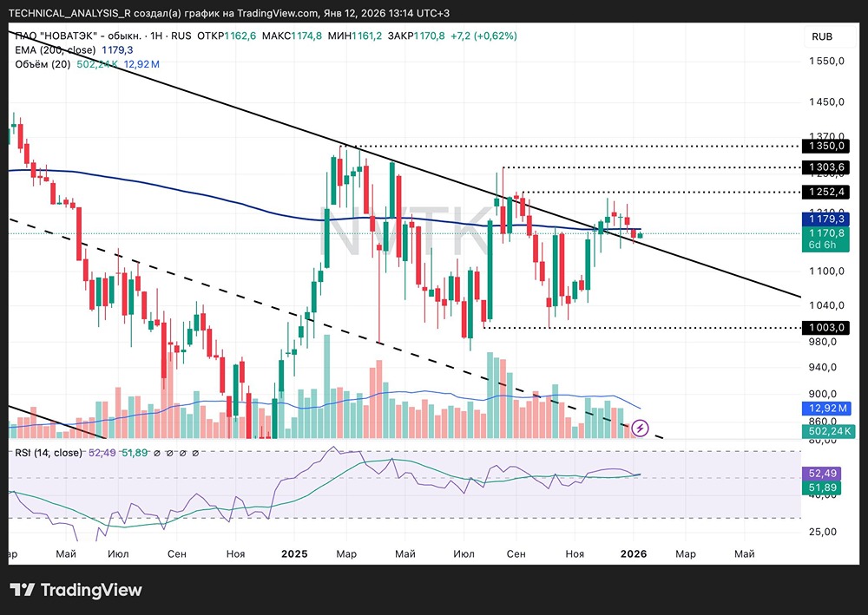Click the 1040,0 price axis tick
This screenshot has width=868, height=615.
click(826, 305)
